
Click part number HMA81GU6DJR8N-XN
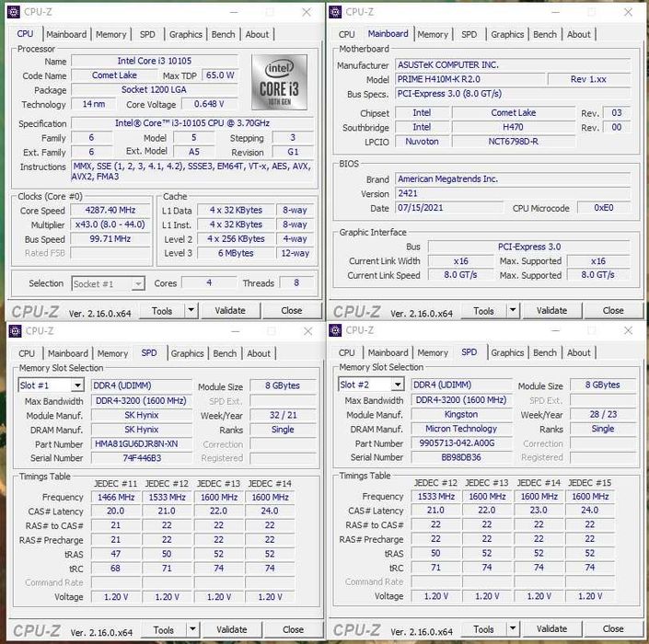[141, 443]
